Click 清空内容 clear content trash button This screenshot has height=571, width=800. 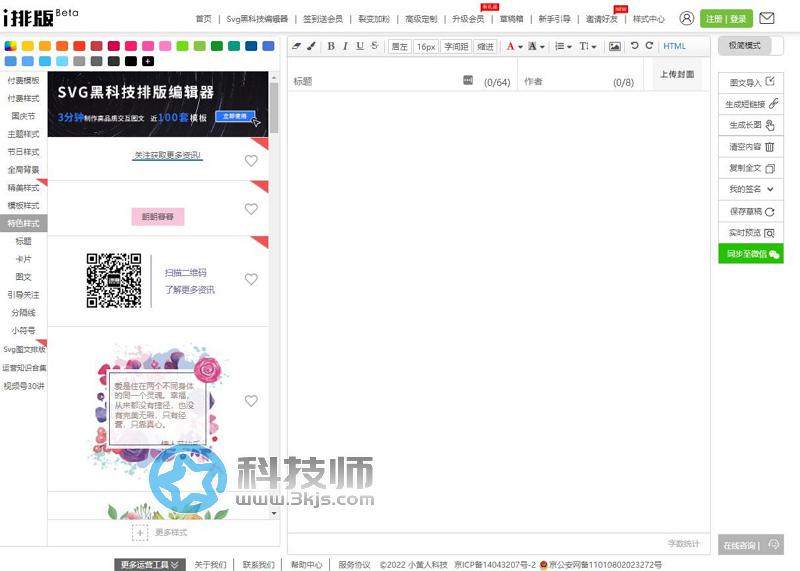pos(751,147)
